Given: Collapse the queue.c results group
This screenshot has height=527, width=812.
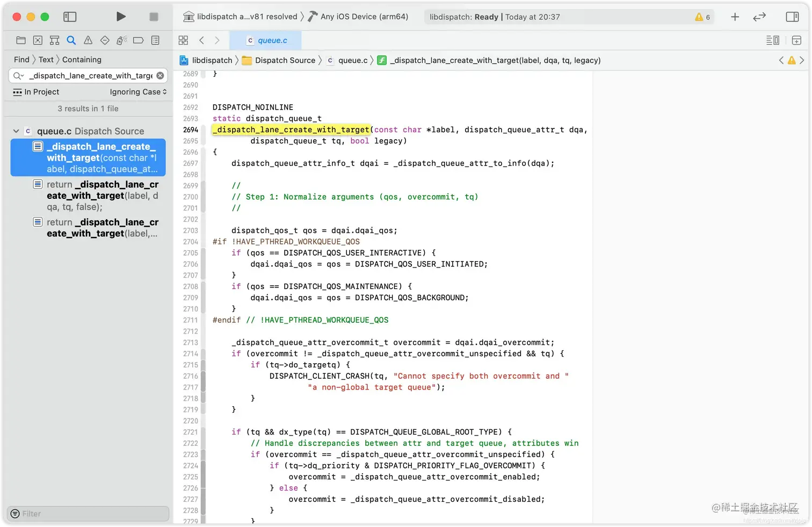Looking at the screenshot, I should click(x=16, y=131).
